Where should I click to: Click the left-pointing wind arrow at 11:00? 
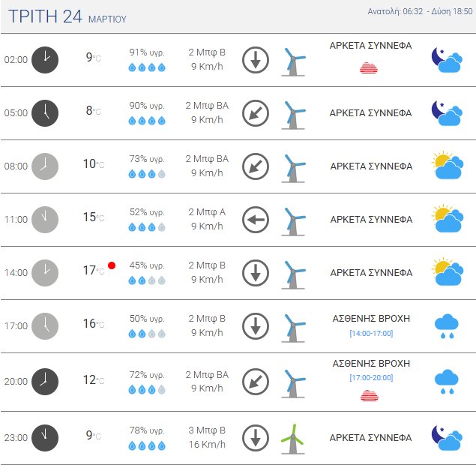[255, 220]
